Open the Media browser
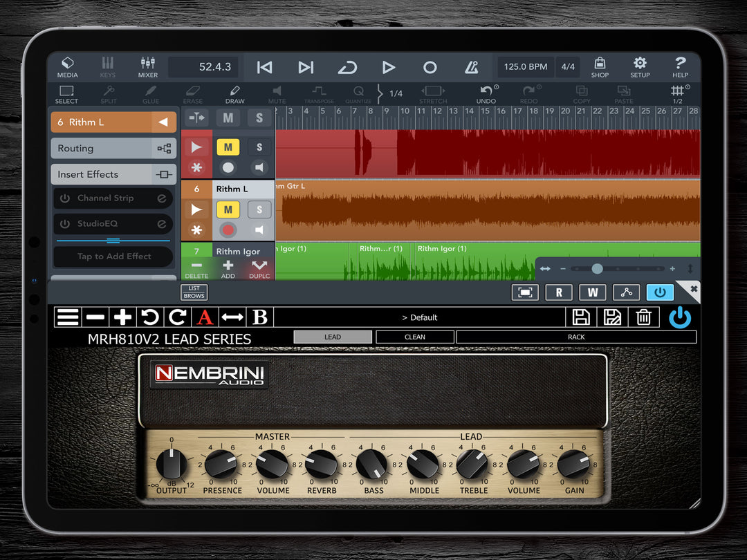The width and height of the screenshot is (747, 560). [67, 67]
